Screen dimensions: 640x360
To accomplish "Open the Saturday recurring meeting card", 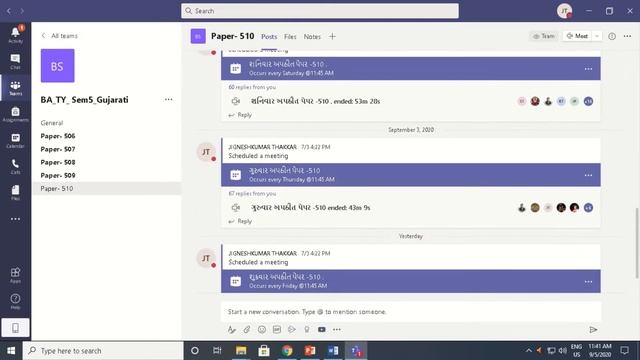I will click(x=411, y=69).
